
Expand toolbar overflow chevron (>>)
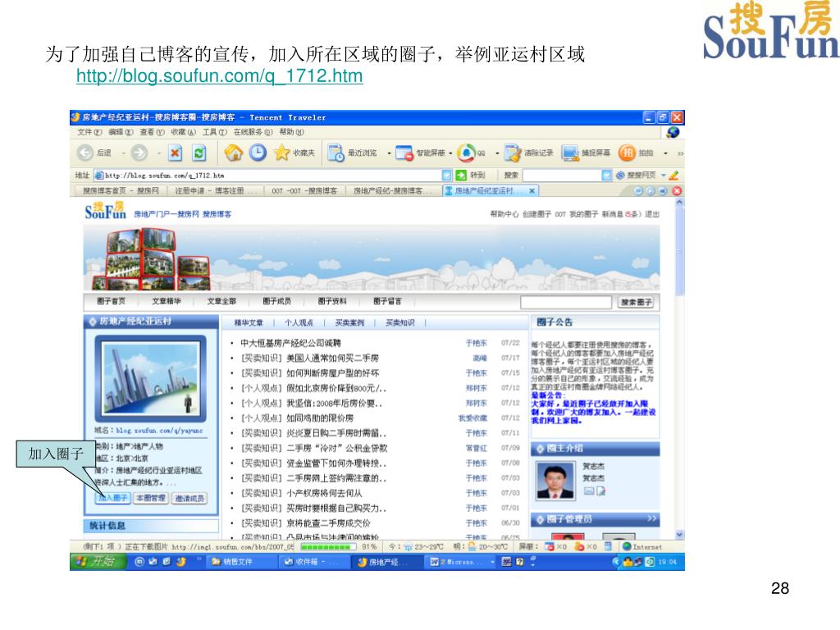point(680,153)
